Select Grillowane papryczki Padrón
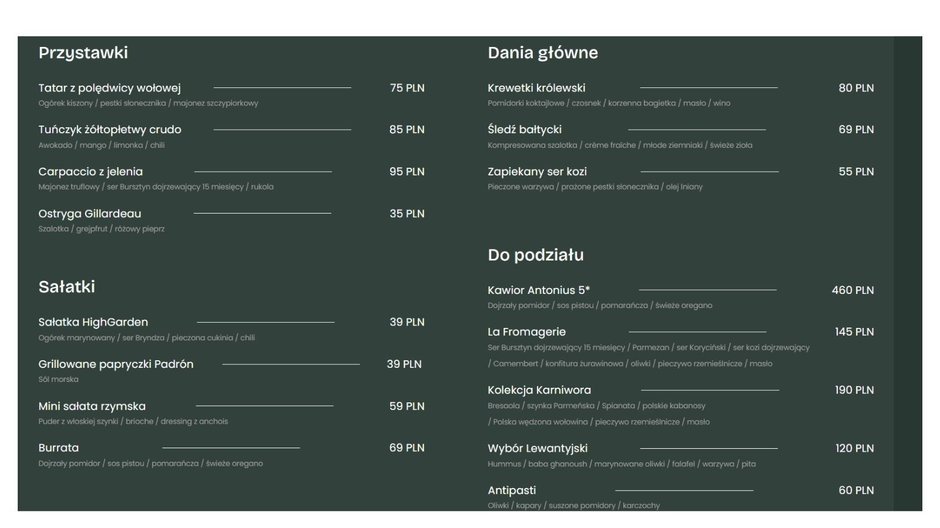The image size is (940, 528). (x=116, y=364)
